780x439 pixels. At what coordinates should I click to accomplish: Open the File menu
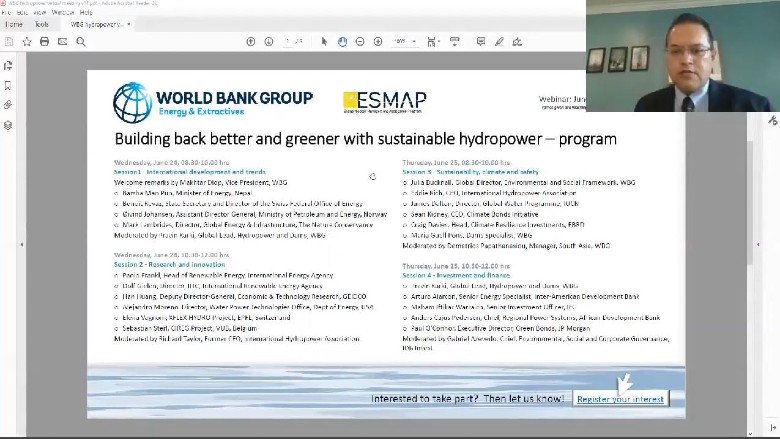[6, 12]
